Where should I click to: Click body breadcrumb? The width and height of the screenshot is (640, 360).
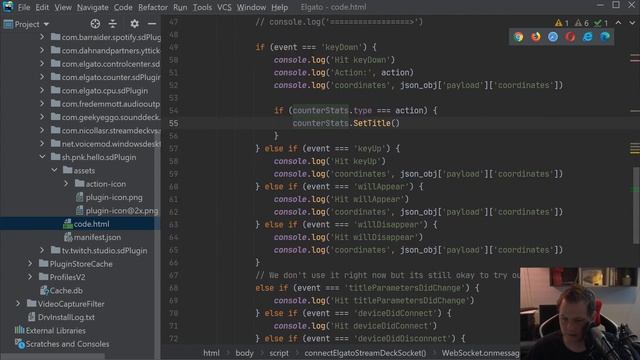(244, 353)
